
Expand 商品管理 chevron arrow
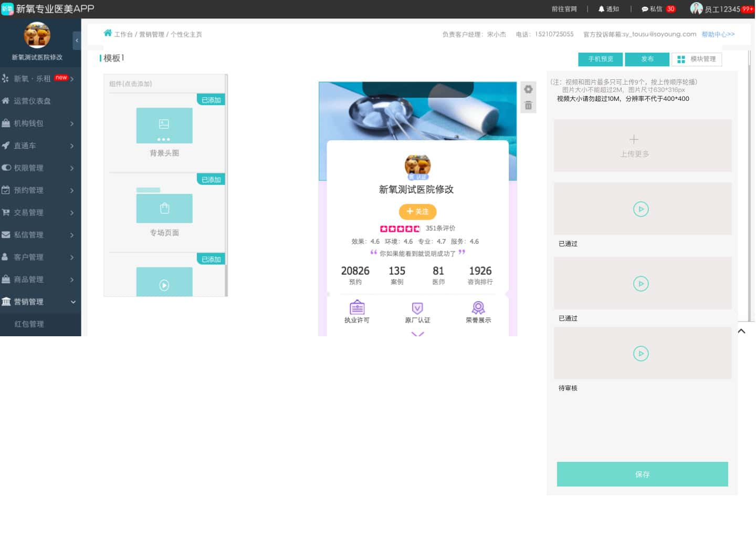72,280
